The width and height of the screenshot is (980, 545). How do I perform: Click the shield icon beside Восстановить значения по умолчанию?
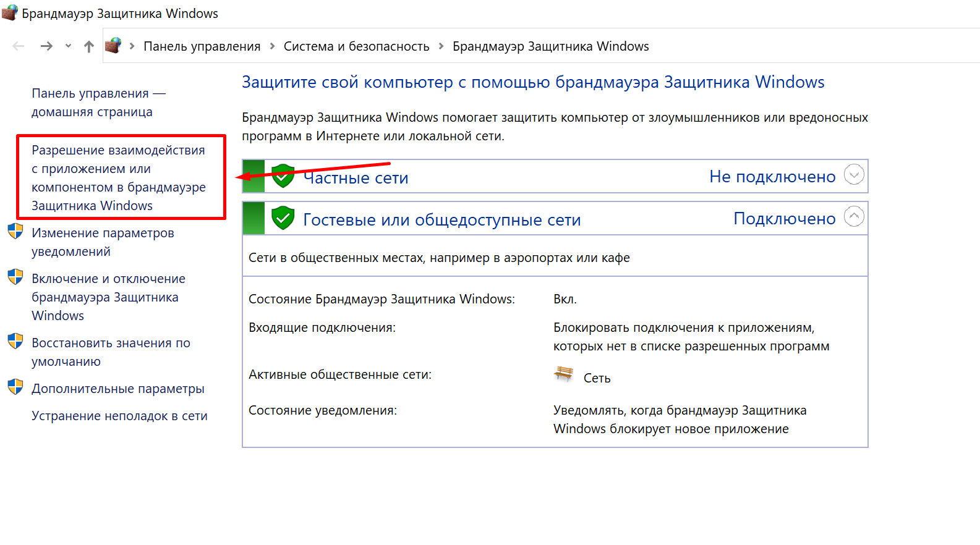click(15, 341)
